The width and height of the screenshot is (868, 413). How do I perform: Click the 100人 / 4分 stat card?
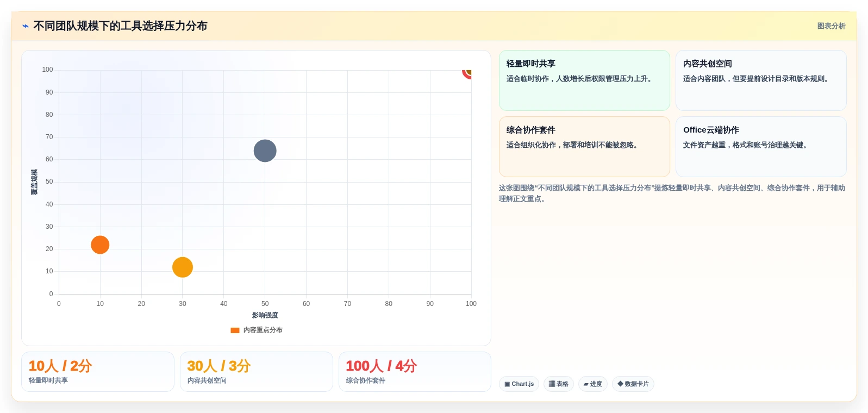pos(415,372)
